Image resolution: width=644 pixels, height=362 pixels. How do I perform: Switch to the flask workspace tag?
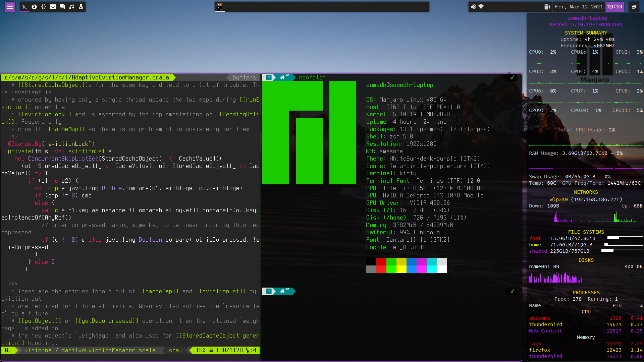point(81,7)
